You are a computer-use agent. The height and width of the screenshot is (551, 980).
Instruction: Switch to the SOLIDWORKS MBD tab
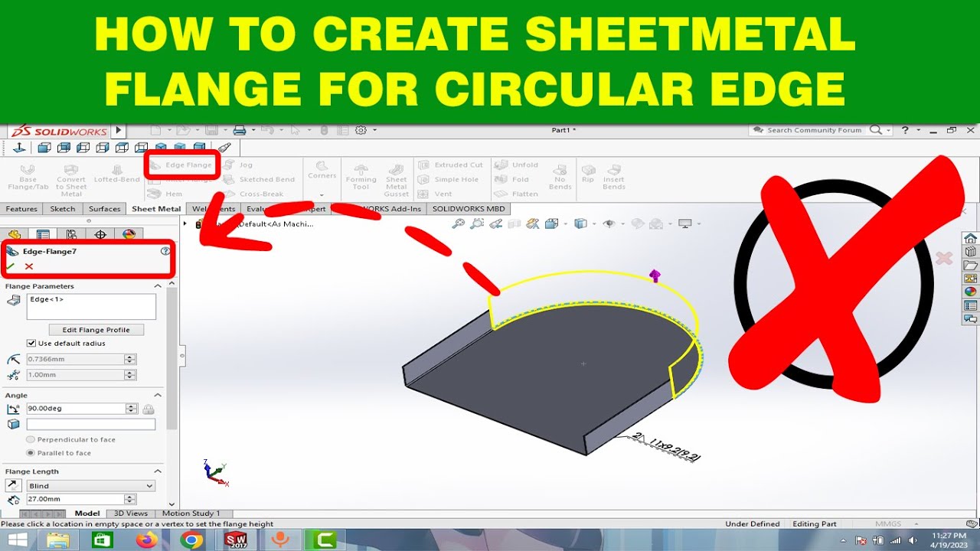(x=469, y=209)
